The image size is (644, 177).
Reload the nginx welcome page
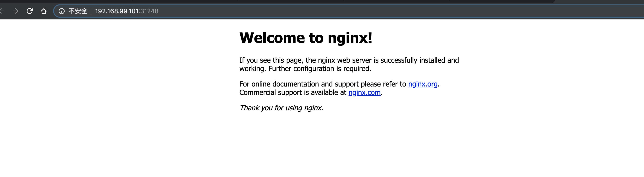pyautogui.click(x=30, y=11)
